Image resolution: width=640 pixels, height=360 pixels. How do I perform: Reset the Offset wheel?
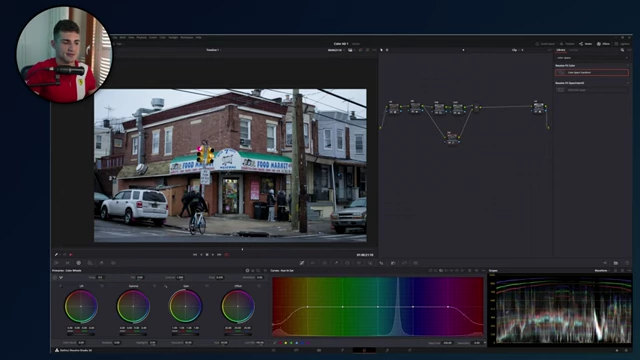[259, 286]
